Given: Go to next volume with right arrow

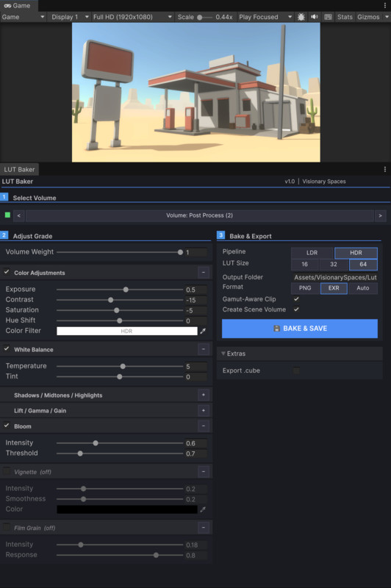Looking at the screenshot, I should [x=380, y=215].
